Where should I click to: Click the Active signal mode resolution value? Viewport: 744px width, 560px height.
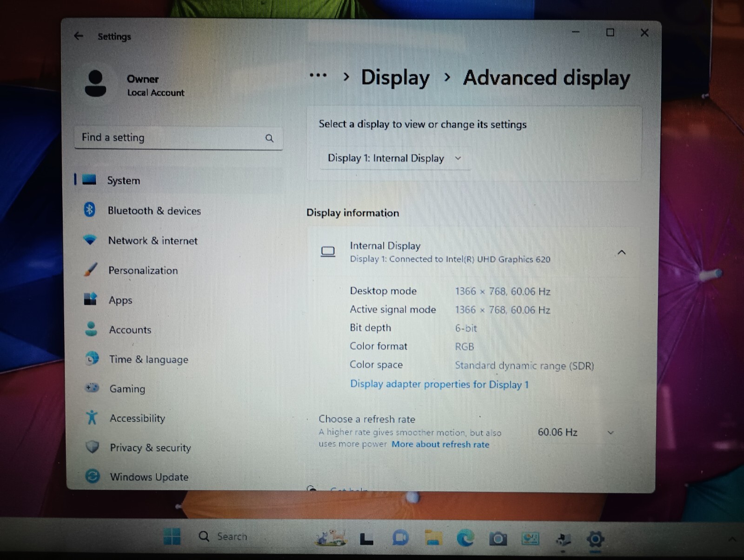tap(503, 310)
